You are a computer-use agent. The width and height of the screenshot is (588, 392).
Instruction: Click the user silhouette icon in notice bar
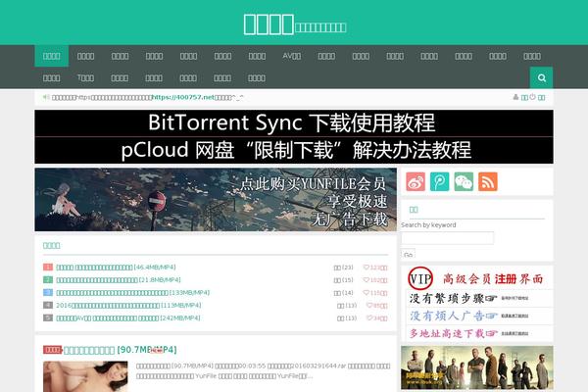click(515, 97)
